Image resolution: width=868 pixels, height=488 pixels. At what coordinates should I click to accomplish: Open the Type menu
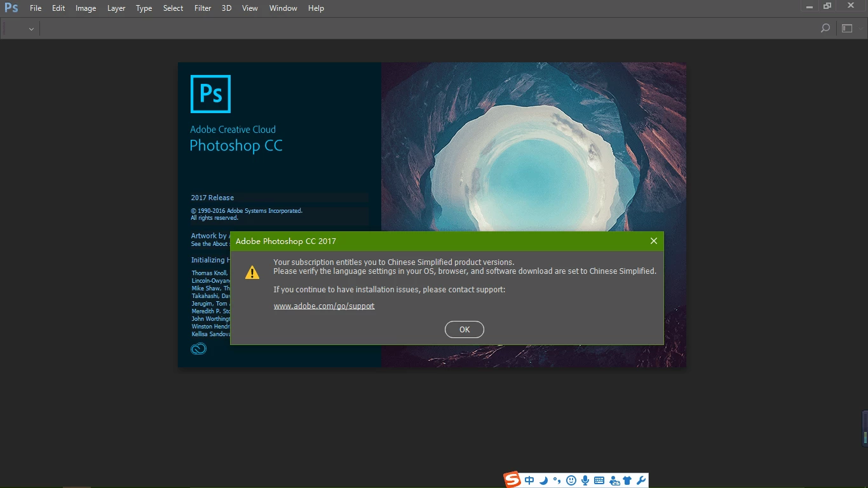click(x=144, y=8)
